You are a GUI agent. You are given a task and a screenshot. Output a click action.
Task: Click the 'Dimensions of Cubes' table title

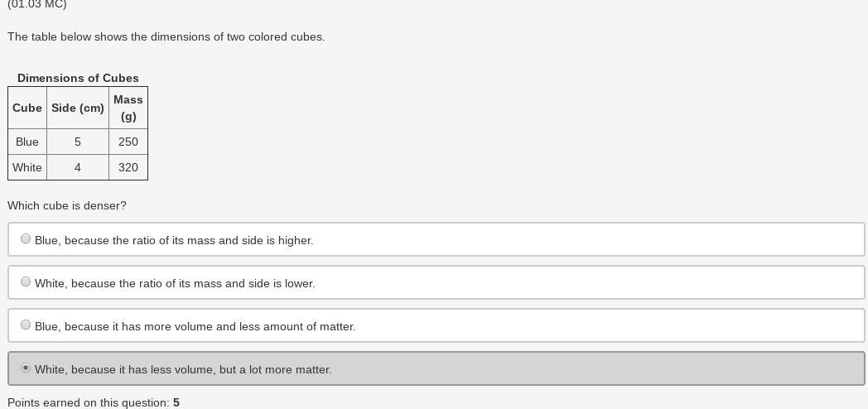[x=78, y=78]
